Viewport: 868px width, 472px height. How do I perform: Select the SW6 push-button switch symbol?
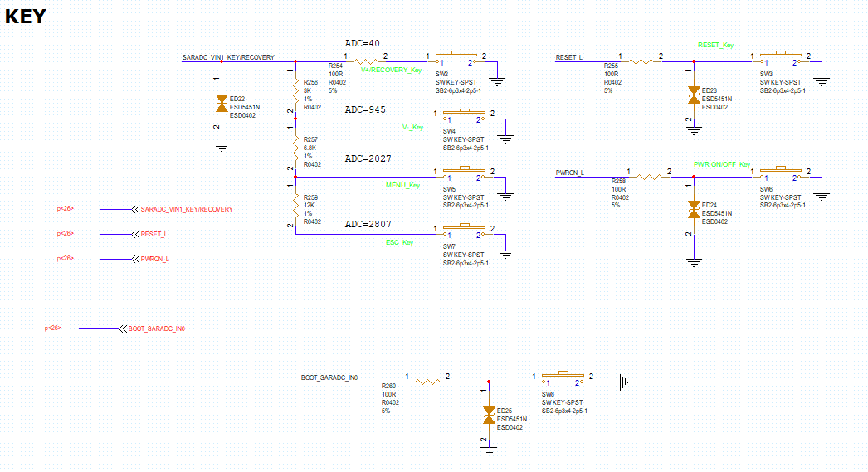(x=781, y=173)
